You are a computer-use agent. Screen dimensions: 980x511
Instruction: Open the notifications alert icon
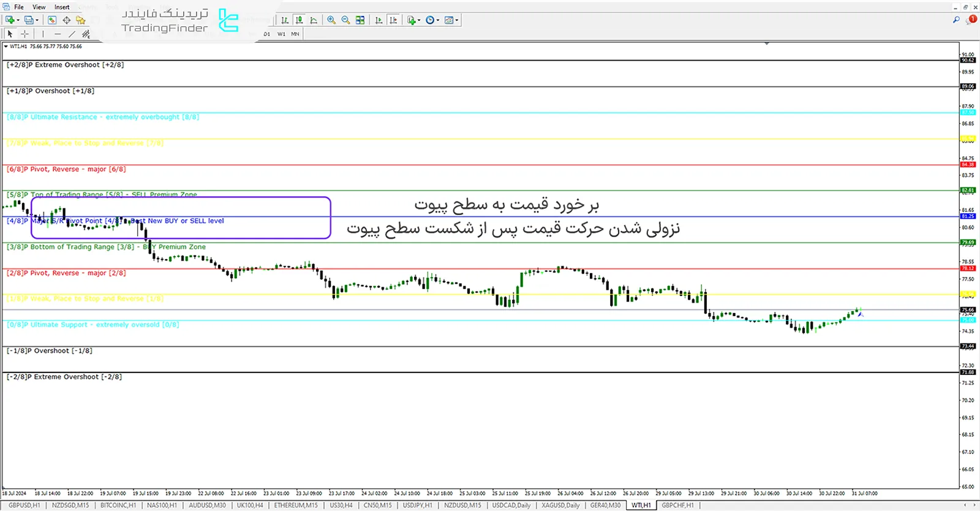(971, 20)
